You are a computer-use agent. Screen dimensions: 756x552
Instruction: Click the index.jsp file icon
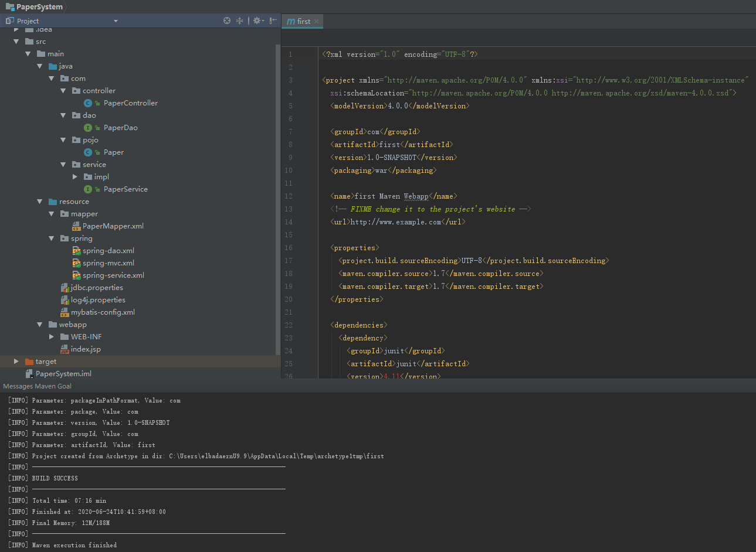[65, 349]
